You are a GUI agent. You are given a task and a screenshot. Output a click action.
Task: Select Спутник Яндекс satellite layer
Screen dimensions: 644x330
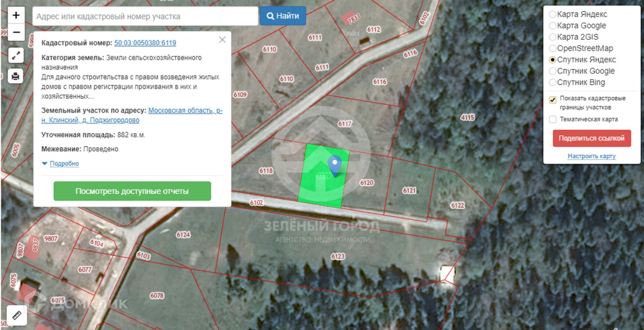click(x=582, y=60)
